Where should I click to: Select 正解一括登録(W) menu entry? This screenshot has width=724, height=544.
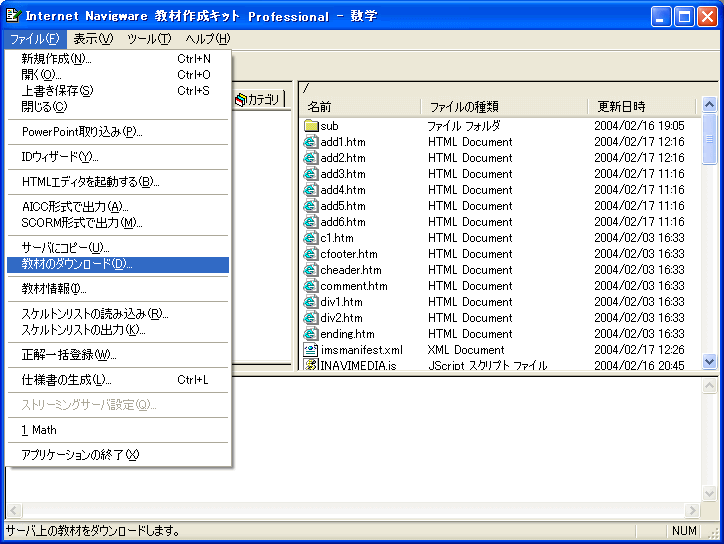click(x=118, y=355)
